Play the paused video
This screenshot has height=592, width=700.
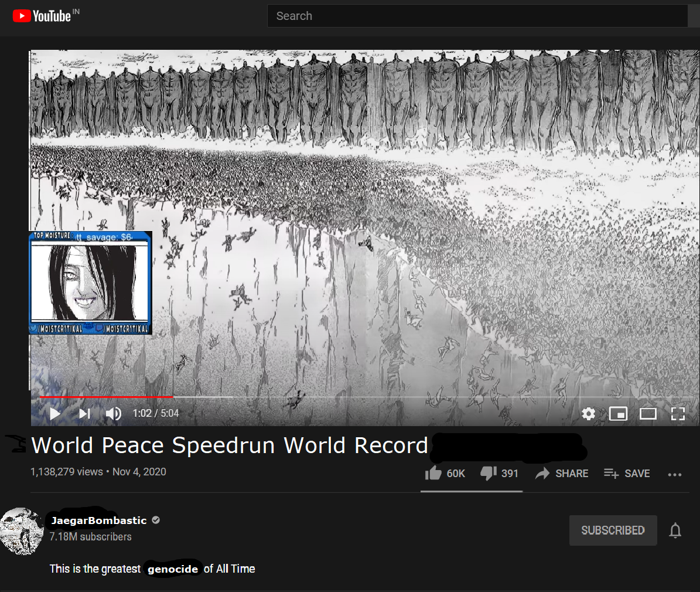tap(55, 414)
